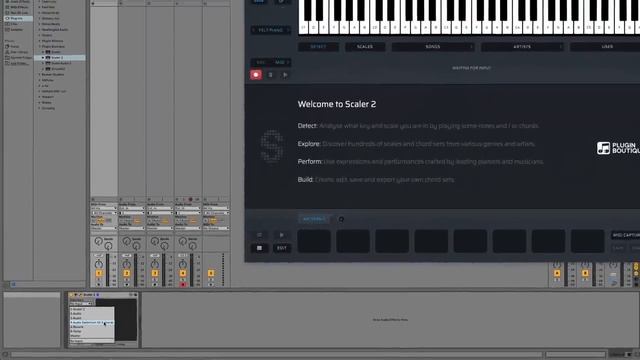Click the track 2 upper send knob
Image resolution: width=640 pixels, height=360 pixels.
click(x=127, y=241)
